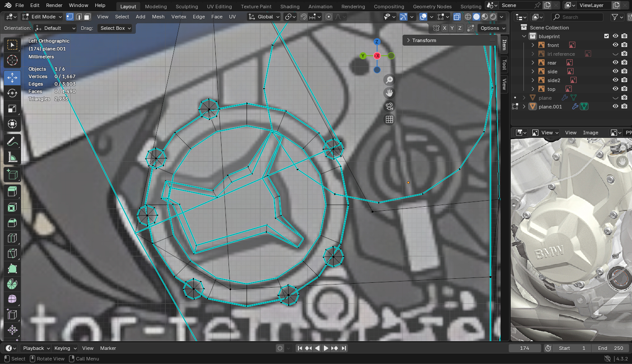Pick the Knife tool
The height and width of the screenshot is (364, 632).
click(12, 253)
